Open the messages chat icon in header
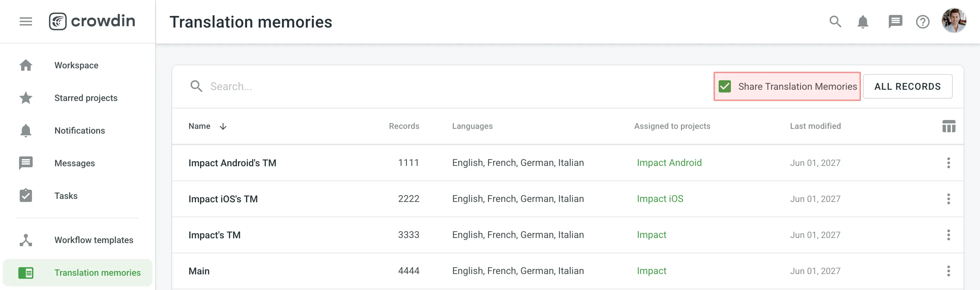This screenshot has width=980, height=290. 895,22
